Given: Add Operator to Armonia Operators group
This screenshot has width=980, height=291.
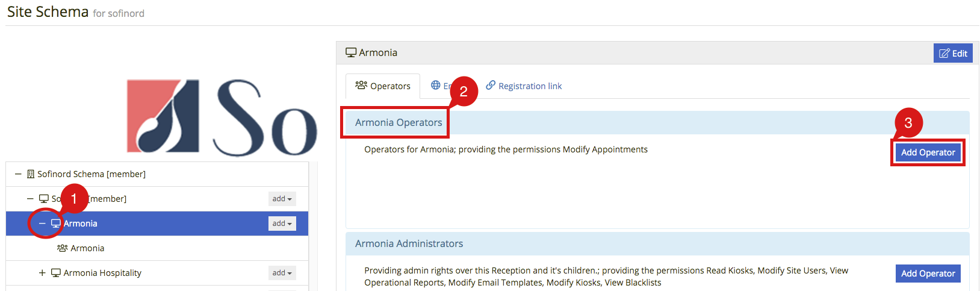Looking at the screenshot, I should click(x=928, y=152).
